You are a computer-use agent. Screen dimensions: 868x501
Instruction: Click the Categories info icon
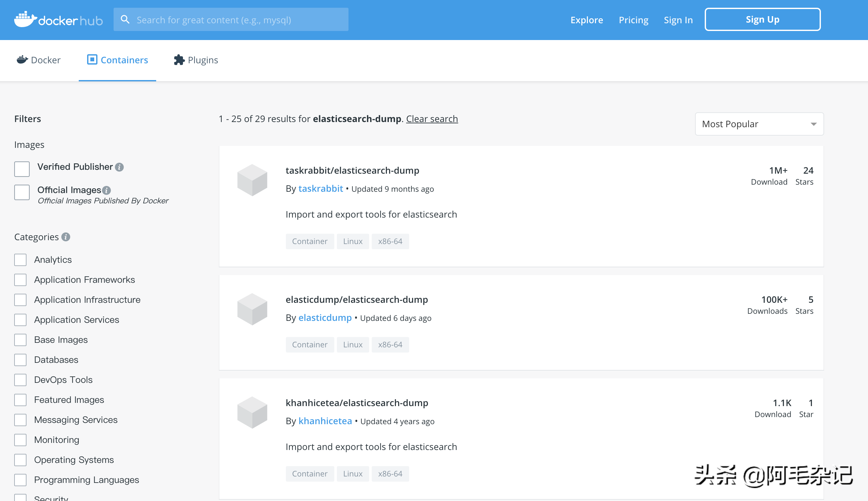pyautogui.click(x=66, y=237)
